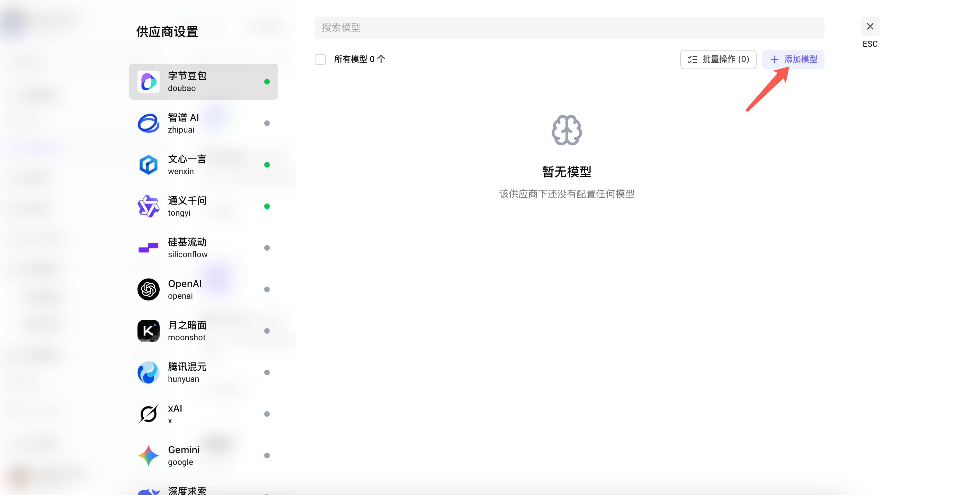
Task: Open the 批量操作 (0) batch button
Action: click(718, 59)
